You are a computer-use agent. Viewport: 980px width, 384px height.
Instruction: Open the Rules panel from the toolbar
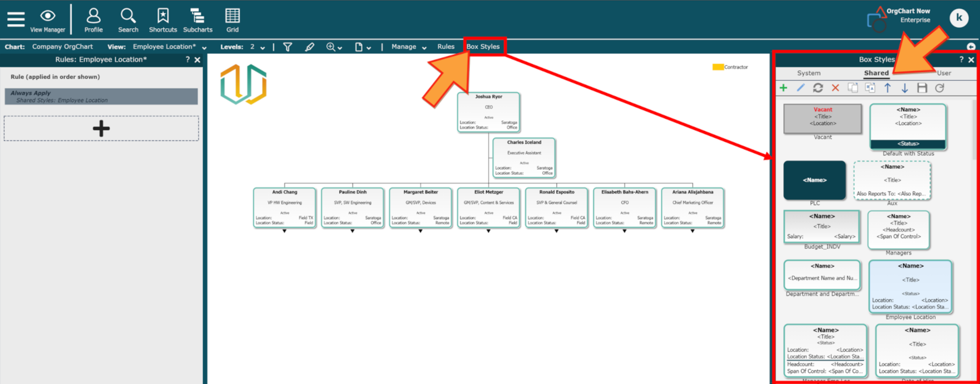[445, 47]
